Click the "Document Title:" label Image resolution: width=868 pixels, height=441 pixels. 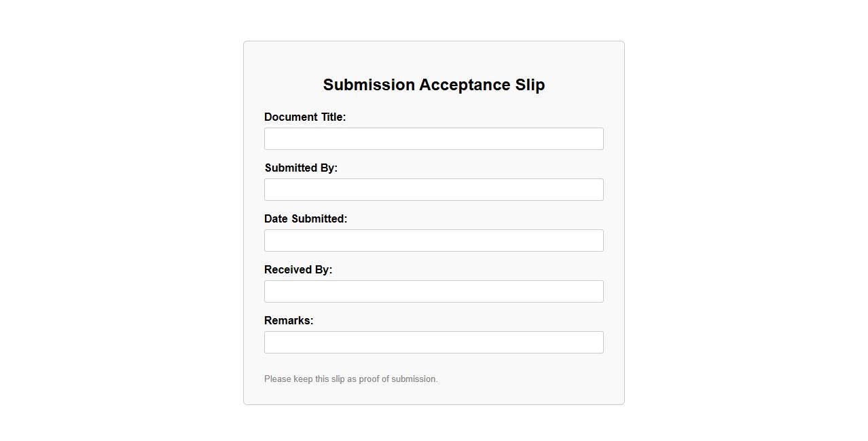coord(305,117)
